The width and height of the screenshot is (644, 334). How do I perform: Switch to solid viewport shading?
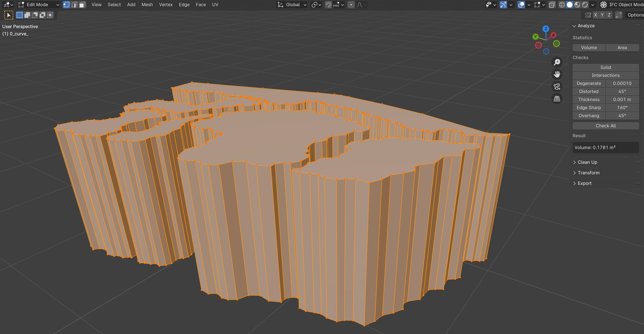tap(570, 5)
